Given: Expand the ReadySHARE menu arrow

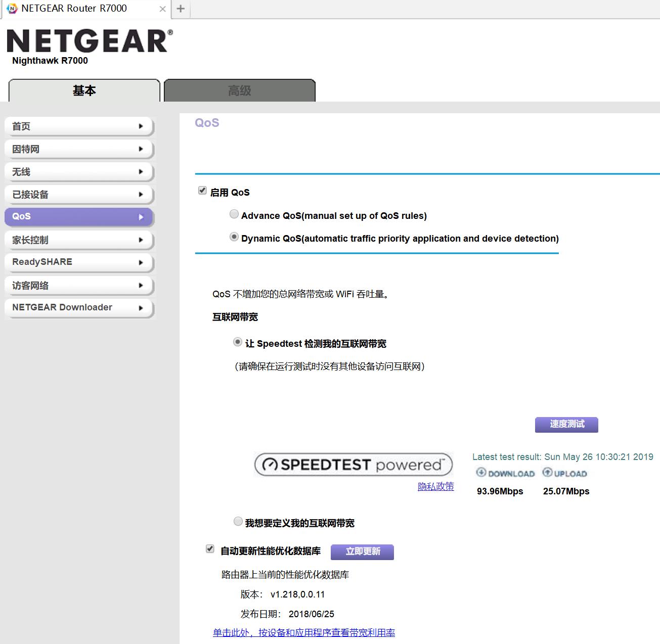Looking at the screenshot, I should coord(141,262).
